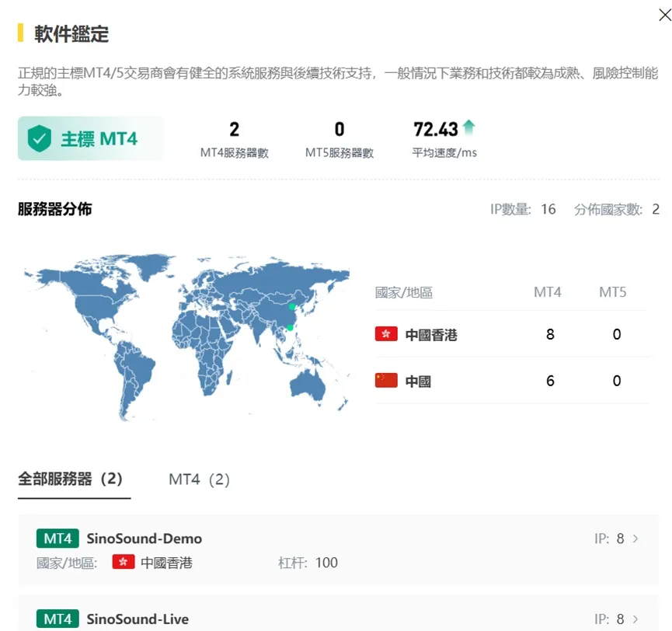Click MT4 value 6 for 中國
The height and width of the screenshot is (631, 672).
click(x=550, y=381)
